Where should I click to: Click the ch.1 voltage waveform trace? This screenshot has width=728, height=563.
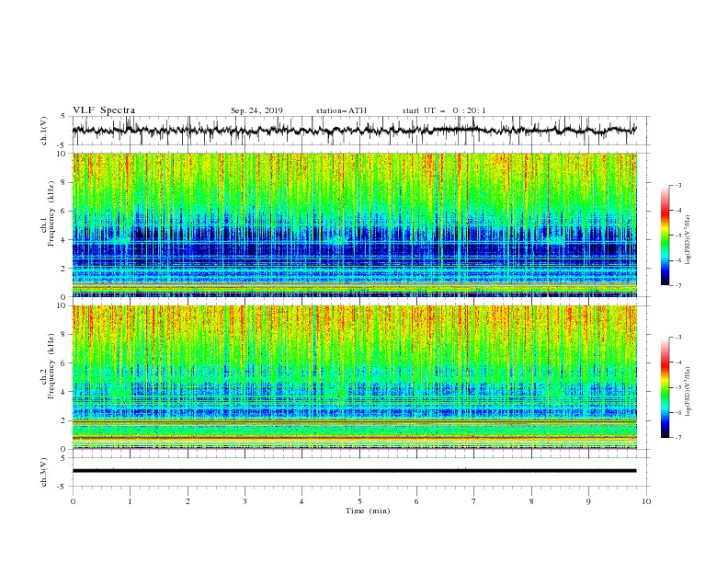pos(354,130)
